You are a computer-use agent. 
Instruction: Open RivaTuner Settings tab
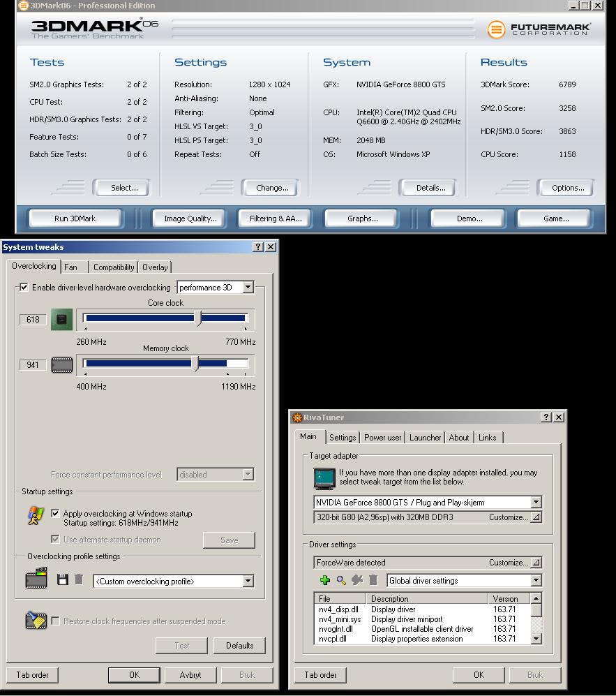343,438
